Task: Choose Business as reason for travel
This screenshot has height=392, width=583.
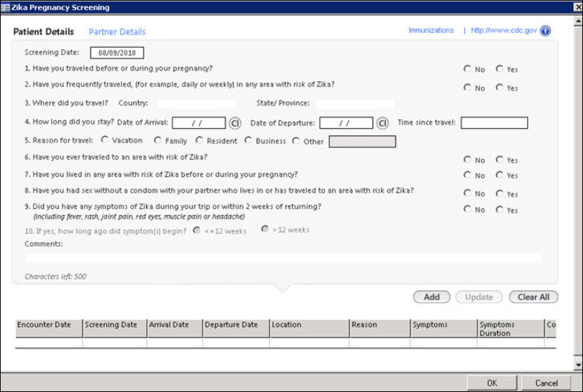Action: click(x=248, y=140)
